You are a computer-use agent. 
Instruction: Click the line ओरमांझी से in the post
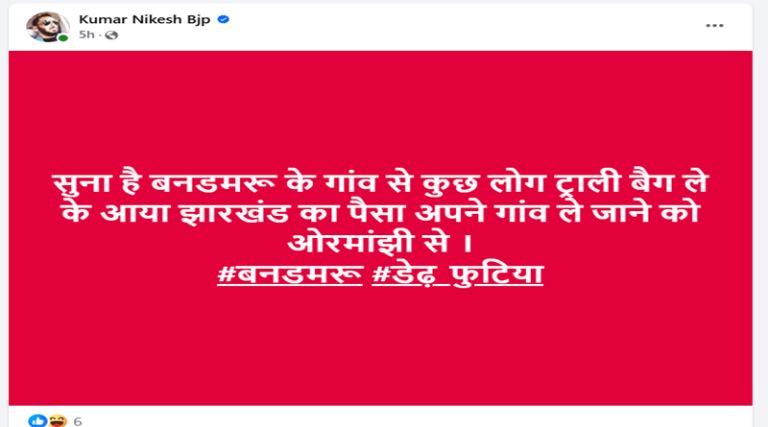pos(380,243)
